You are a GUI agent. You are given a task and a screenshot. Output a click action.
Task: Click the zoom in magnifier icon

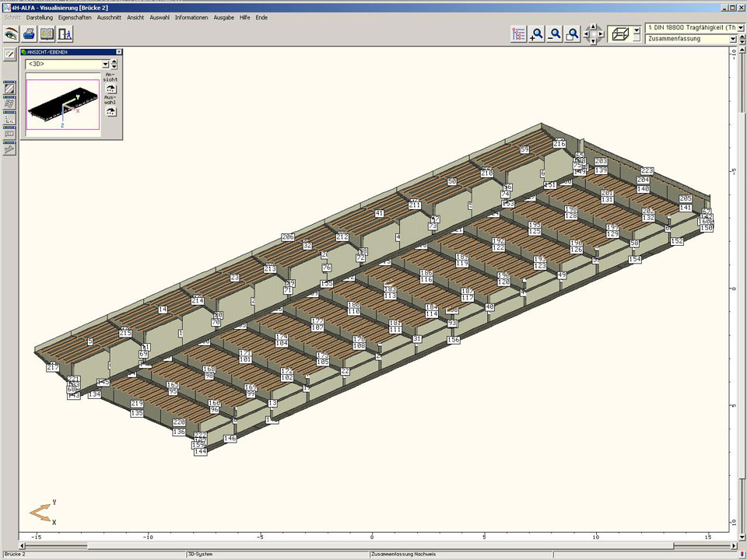[537, 34]
